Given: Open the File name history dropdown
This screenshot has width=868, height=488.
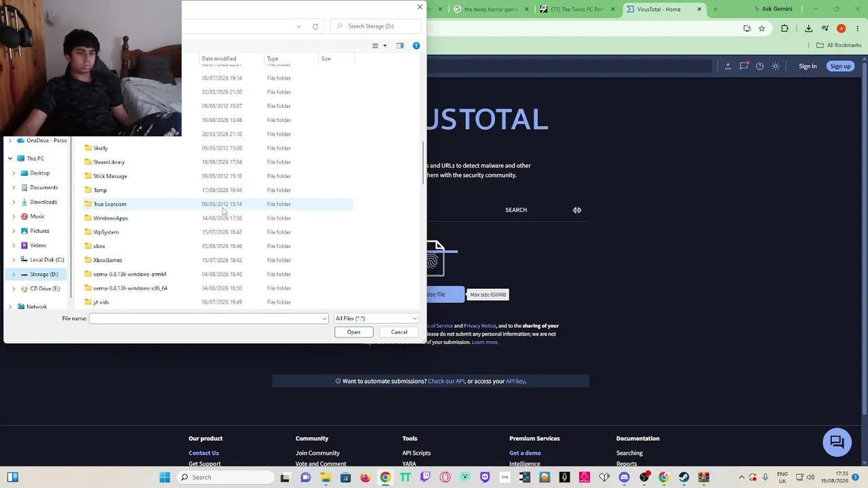Looking at the screenshot, I should coord(324,319).
